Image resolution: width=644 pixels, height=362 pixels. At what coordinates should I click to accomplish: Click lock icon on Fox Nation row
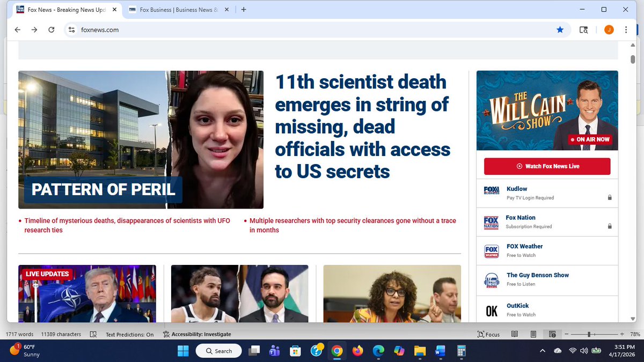(610, 226)
